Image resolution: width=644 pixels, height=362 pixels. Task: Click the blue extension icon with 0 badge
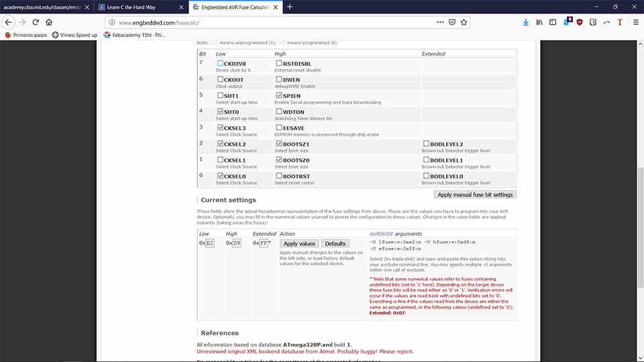[567, 21]
